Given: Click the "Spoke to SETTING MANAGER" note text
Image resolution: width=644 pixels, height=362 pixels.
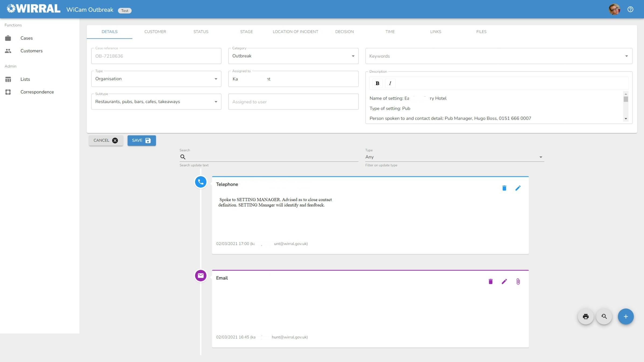Looking at the screenshot, I should pyautogui.click(x=275, y=202).
